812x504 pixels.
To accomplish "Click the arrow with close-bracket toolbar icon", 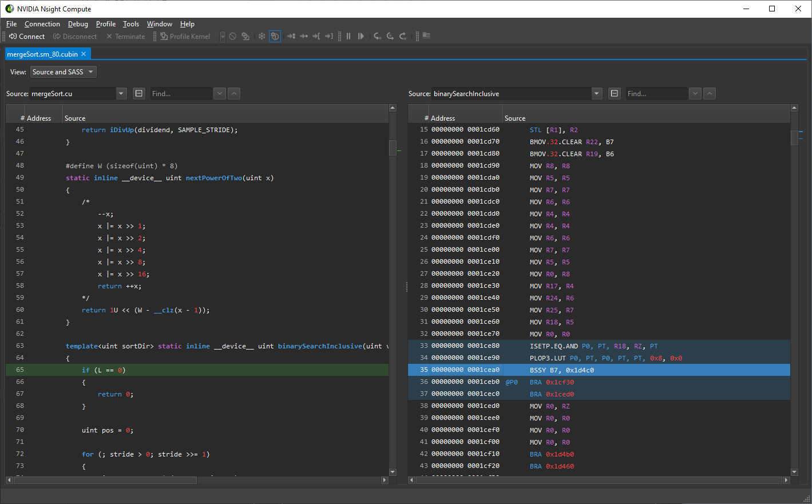I will (329, 36).
